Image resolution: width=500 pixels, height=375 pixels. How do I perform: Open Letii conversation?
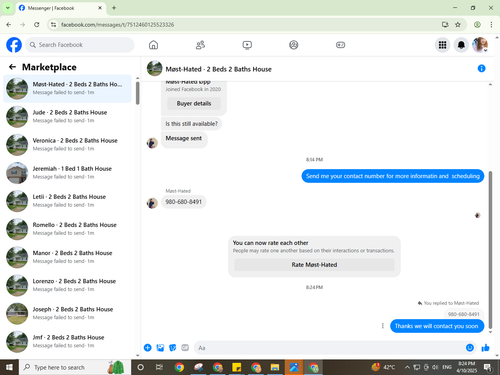67,201
